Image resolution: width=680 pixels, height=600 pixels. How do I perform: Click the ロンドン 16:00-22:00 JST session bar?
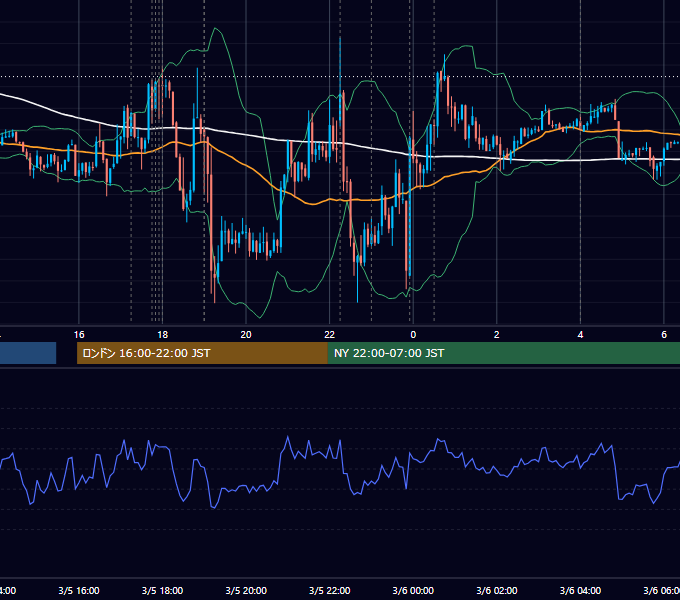[202, 353]
